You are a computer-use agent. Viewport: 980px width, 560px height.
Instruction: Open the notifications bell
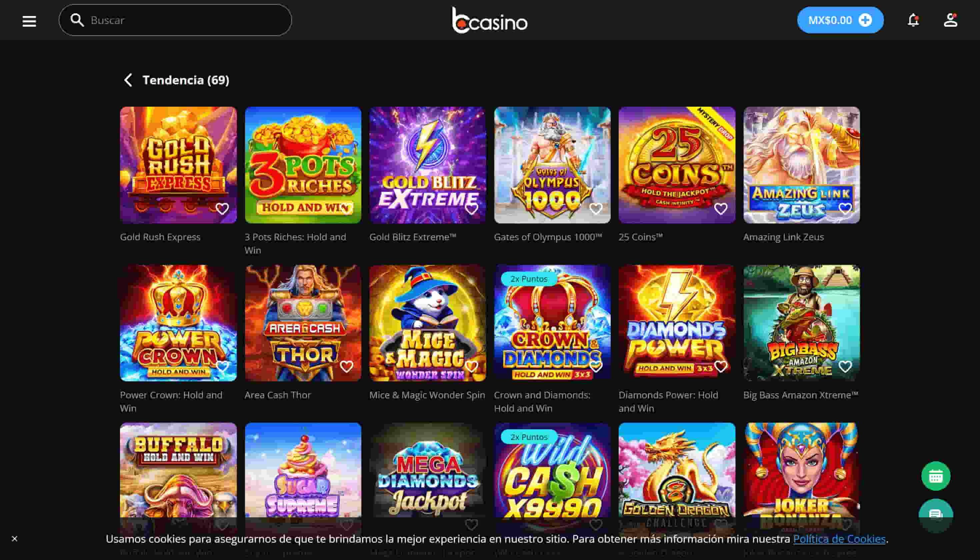913,20
